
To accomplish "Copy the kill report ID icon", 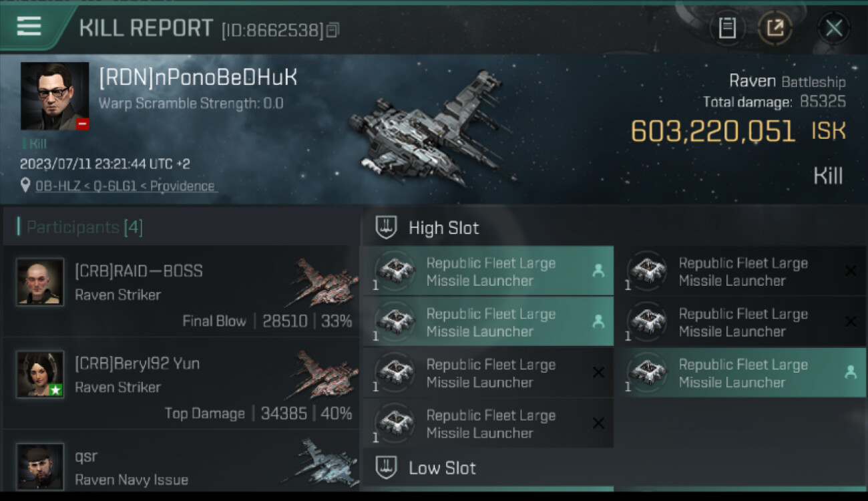I will 333,30.
